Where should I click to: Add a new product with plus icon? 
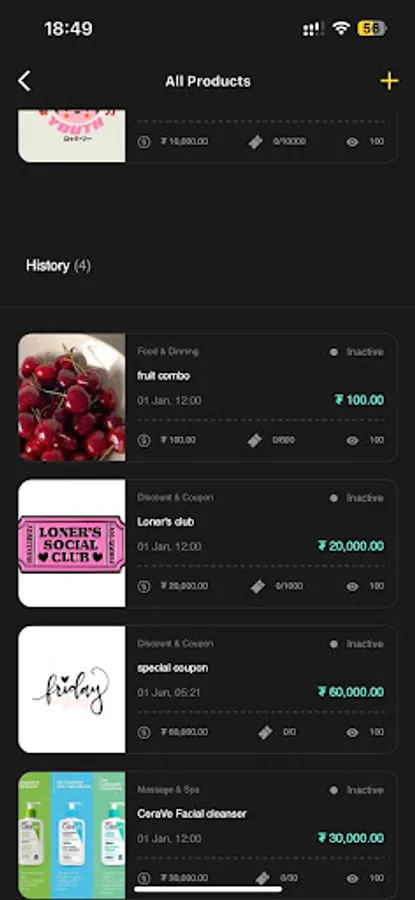pyautogui.click(x=389, y=82)
